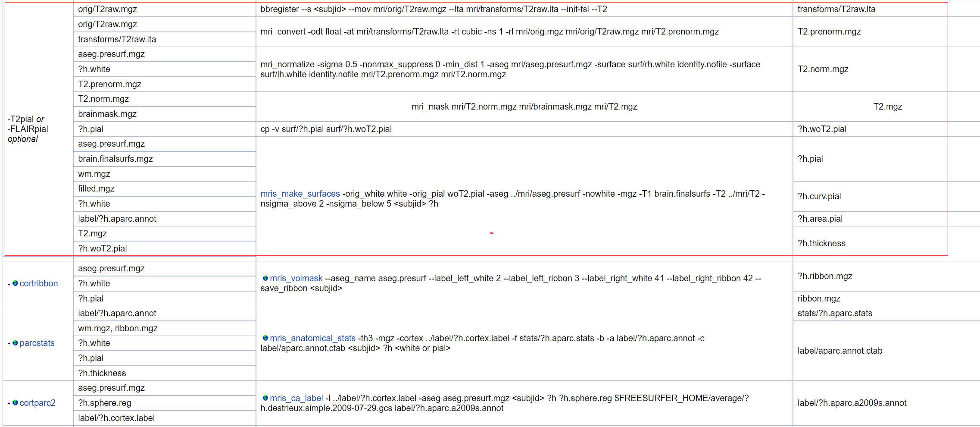Click the globe icon beside cortparc2
Viewport: 980px width, 427px height.
point(16,403)
